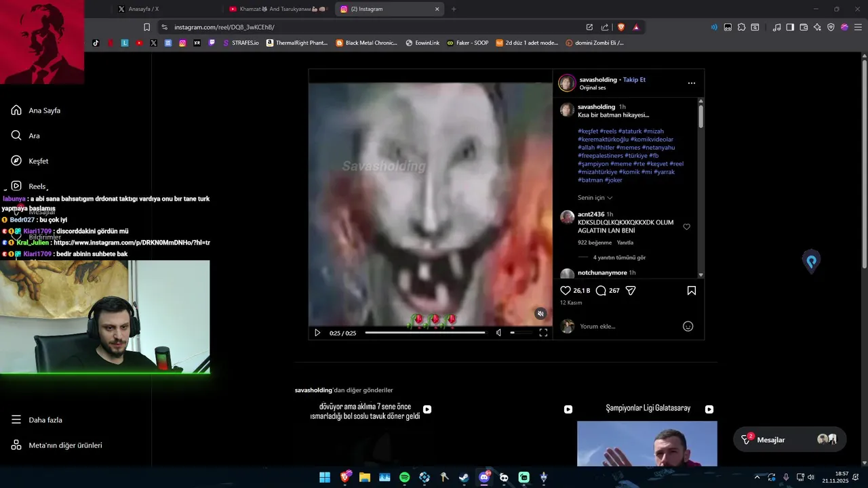This screenshot has width=868, height=488.
Task: Open Meta'nın diğer ürünleri menu
Action: 56,445
